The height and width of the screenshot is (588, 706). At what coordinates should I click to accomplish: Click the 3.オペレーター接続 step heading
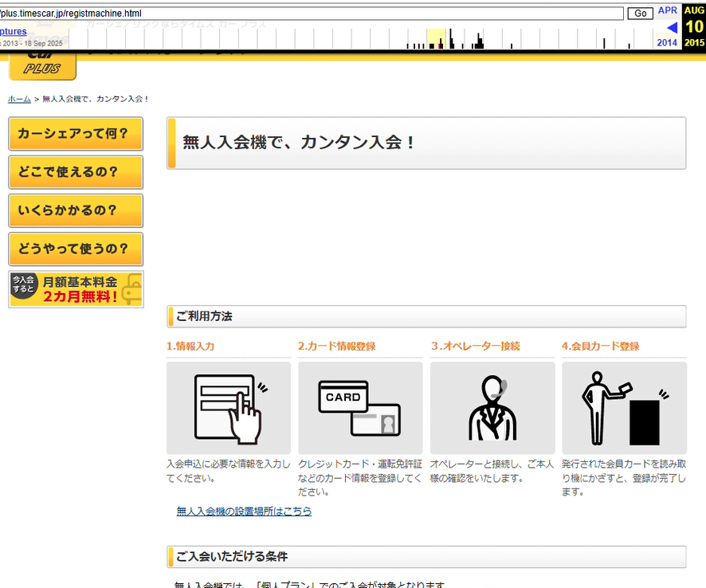pos(476,347)
